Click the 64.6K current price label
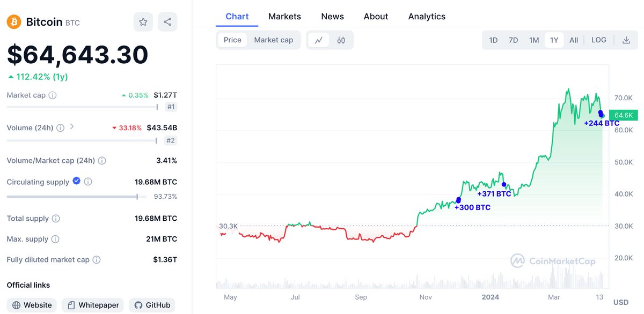 tap(623, 115)
